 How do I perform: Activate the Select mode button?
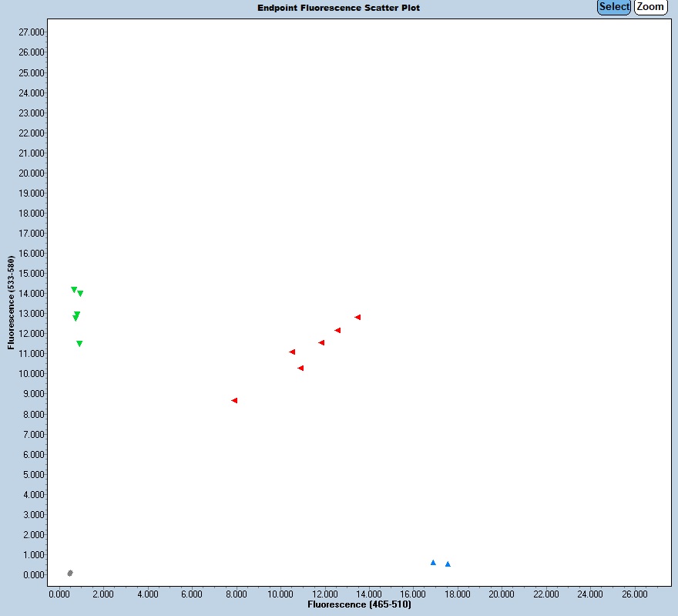pyautogui.click(x=614, y=7)
